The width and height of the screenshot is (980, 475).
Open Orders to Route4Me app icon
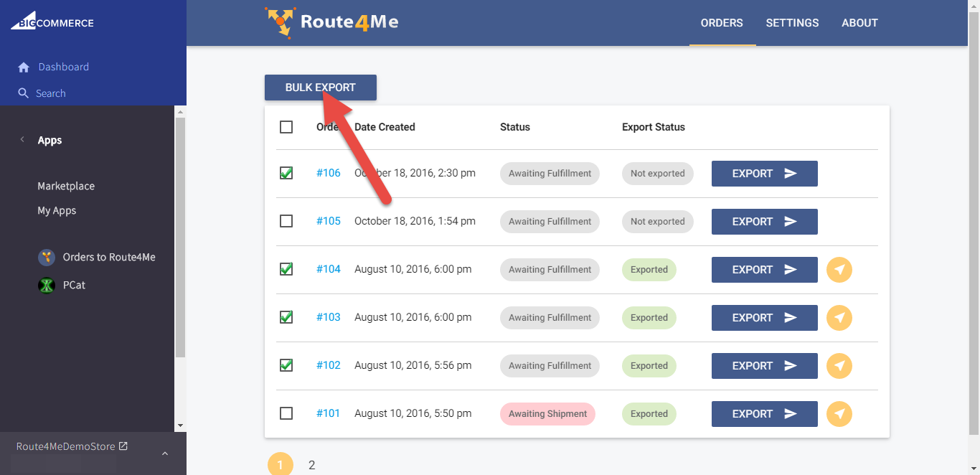point(47,258)
